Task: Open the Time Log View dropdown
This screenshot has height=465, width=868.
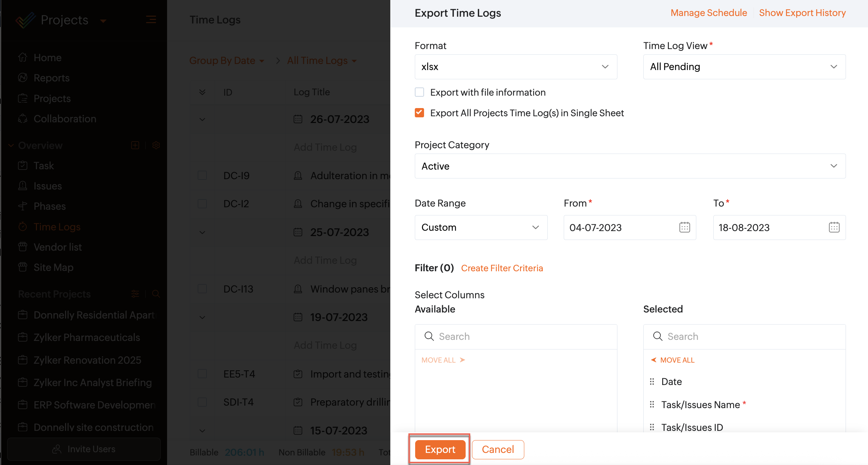Action: tap(744, 67)
